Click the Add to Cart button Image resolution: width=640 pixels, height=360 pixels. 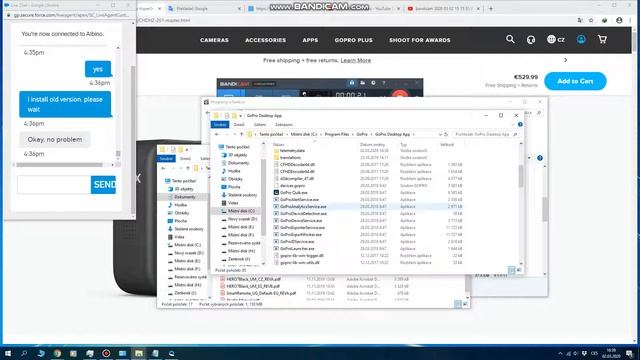tap(575, 81)
